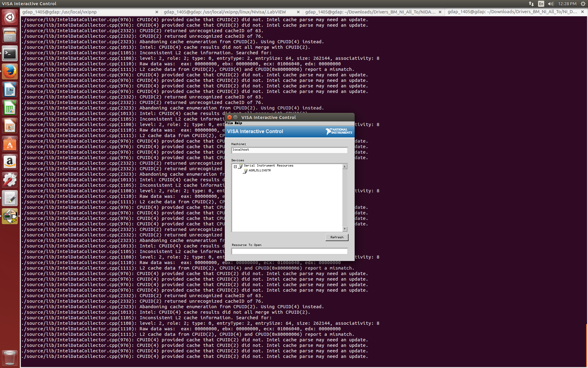The image size is (588, 368).
Task: Open Help menu in VISA dialog
Action: 238,123
